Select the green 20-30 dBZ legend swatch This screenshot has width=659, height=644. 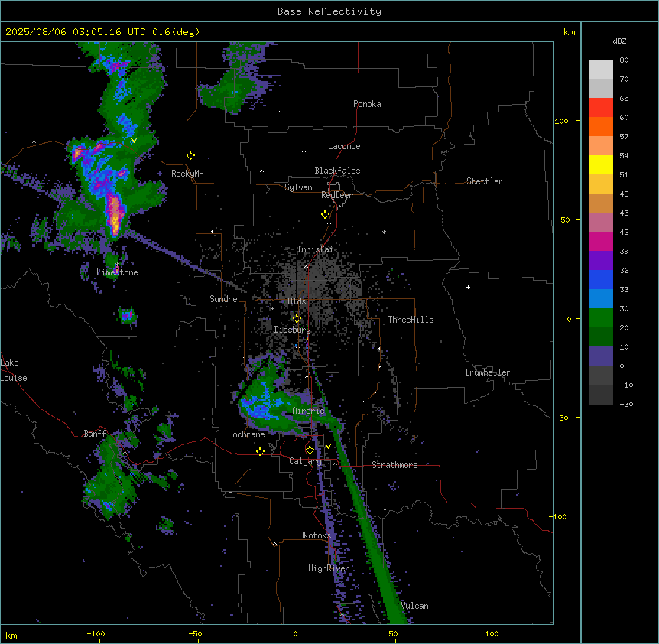click(601, 318)
